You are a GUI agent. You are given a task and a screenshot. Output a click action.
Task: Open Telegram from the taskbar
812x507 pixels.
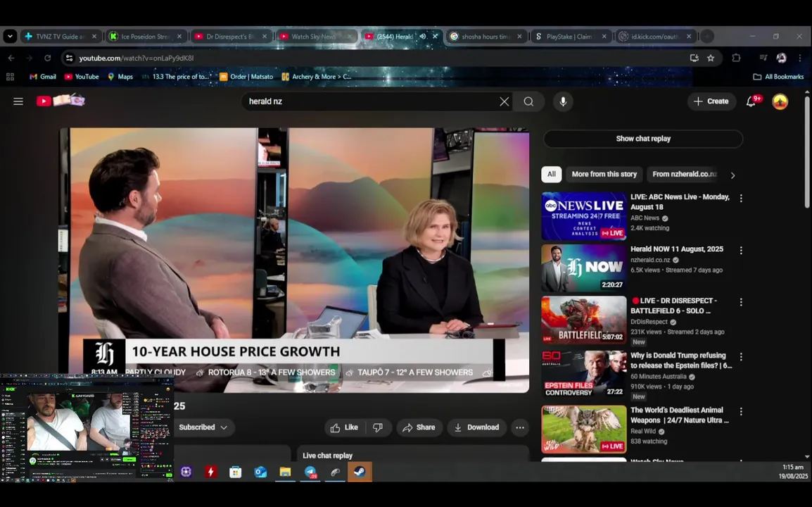pyautogui.click(x=310, y=472)
